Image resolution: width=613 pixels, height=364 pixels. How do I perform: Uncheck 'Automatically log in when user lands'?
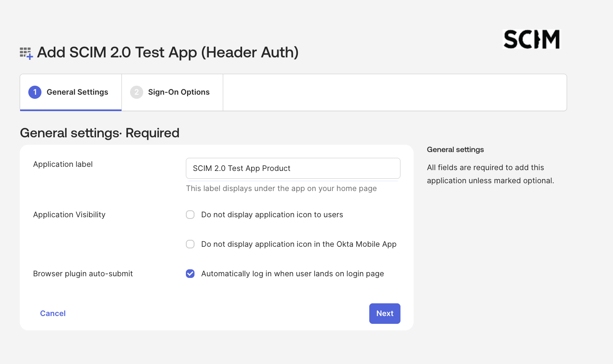[190, 274]
